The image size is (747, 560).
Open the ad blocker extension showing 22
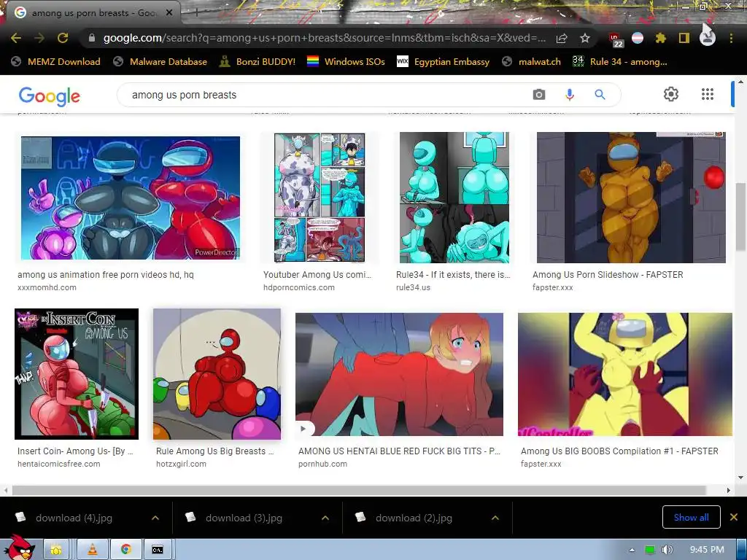click(616, 39)
